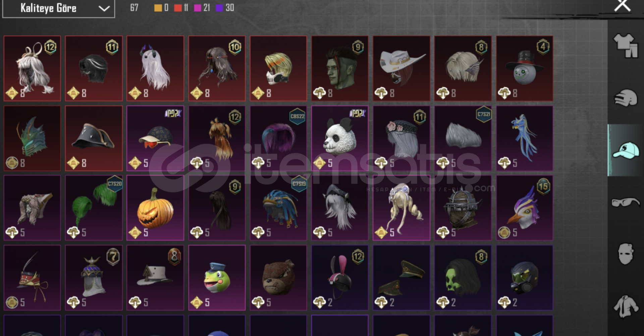Select the helmet category in sidebar
The image size is (644, 336).
626,98
